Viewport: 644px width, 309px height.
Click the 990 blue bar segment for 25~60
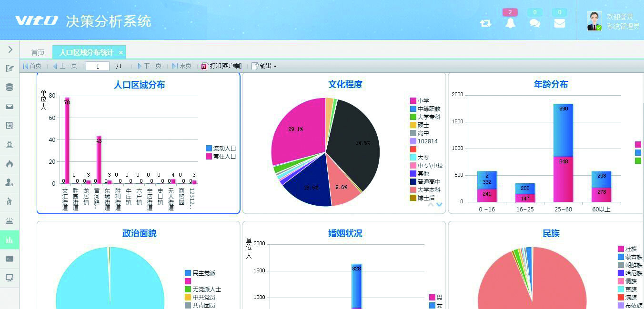(x=563, y=130)
